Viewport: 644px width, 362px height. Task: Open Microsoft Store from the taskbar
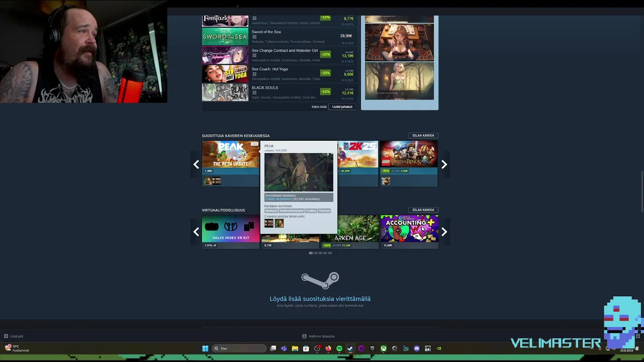[306, 348]
